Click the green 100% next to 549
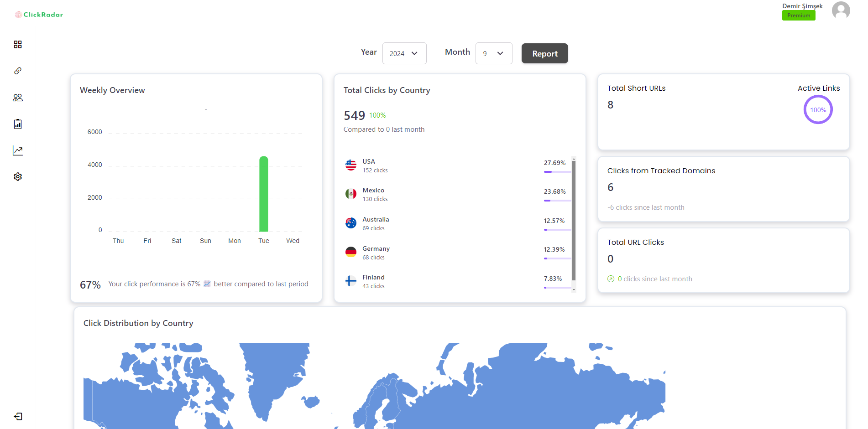The height and width of the screenshot is (429, 868). pyautogui.click(x=377, y=115)
